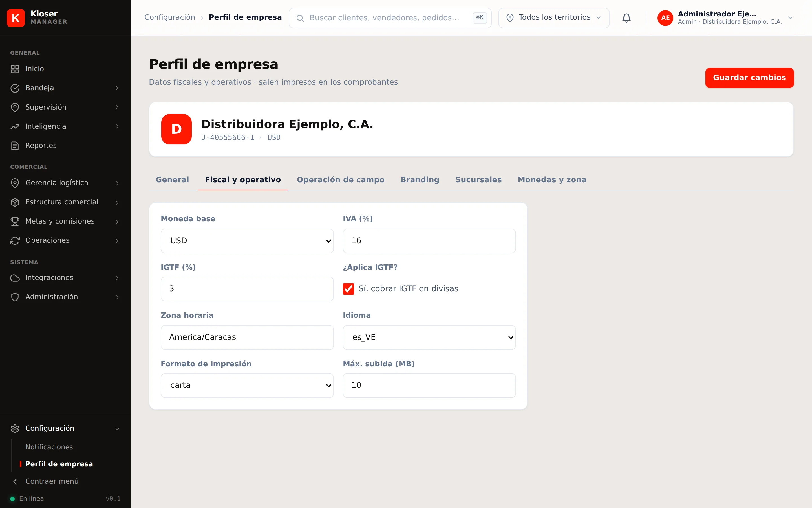Viewport: 812px width, 508px height.
Task: Switch to the General tab
Action: click(173, 180)
